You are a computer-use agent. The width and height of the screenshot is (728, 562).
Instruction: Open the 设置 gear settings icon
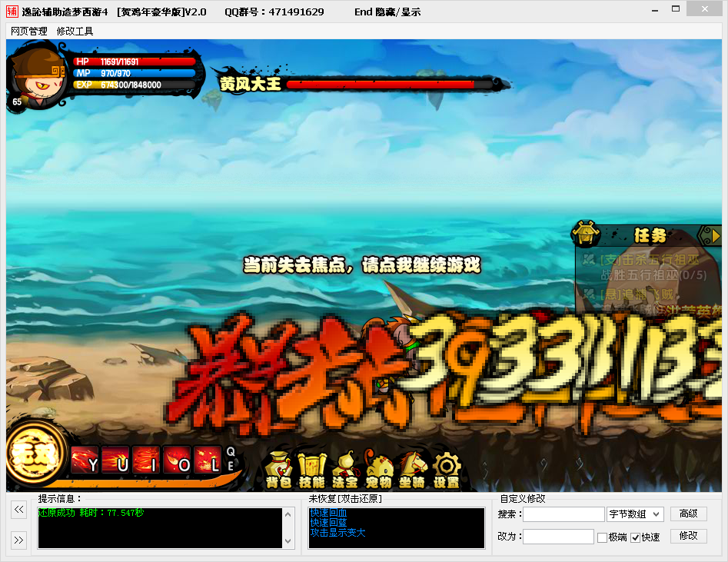point(446,470)
